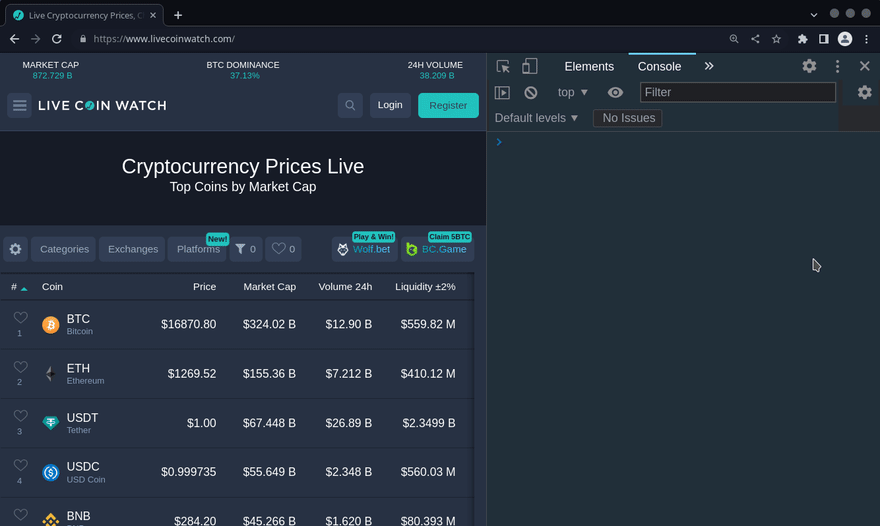
Task: Open the filter funnel showing 0
Action: (x=246, y=249)
